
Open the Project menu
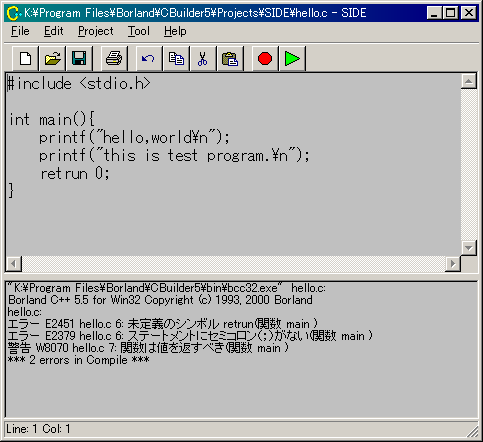[96, 31]
